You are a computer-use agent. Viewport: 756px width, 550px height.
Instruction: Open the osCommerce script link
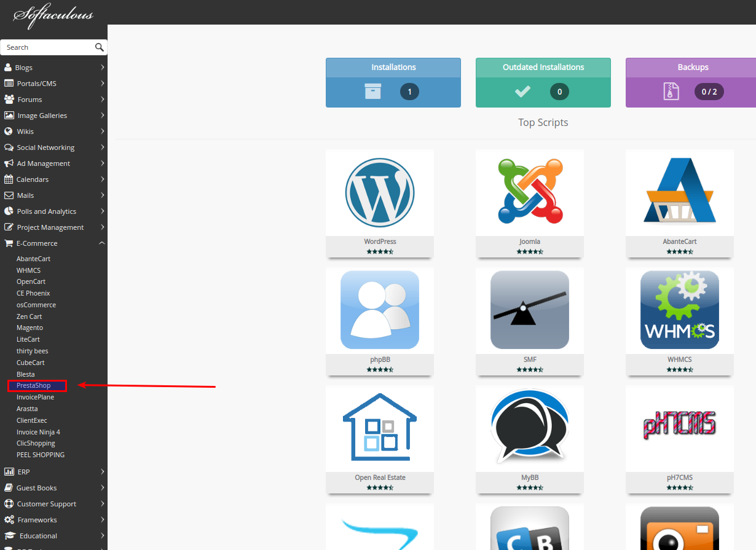[x=36, y=305]
